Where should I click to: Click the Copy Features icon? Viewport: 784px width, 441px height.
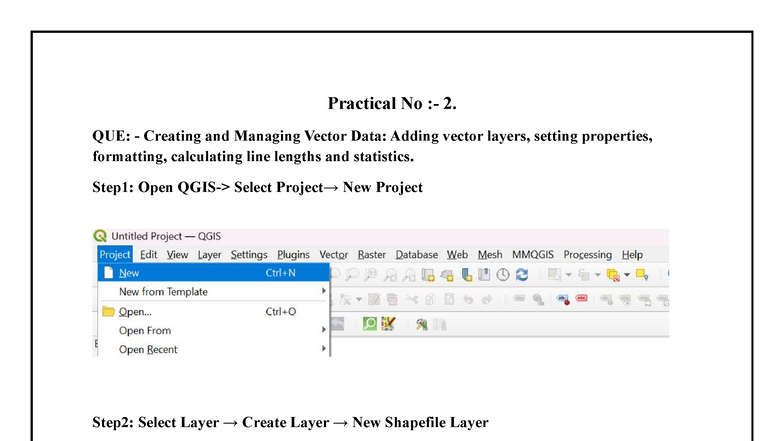(x=430, y=300)
